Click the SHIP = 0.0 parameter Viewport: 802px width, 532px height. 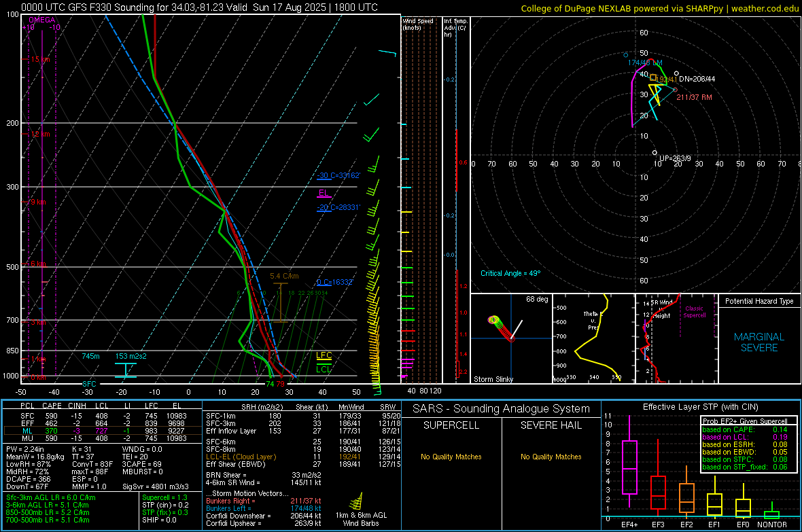[x=159, y=520]
